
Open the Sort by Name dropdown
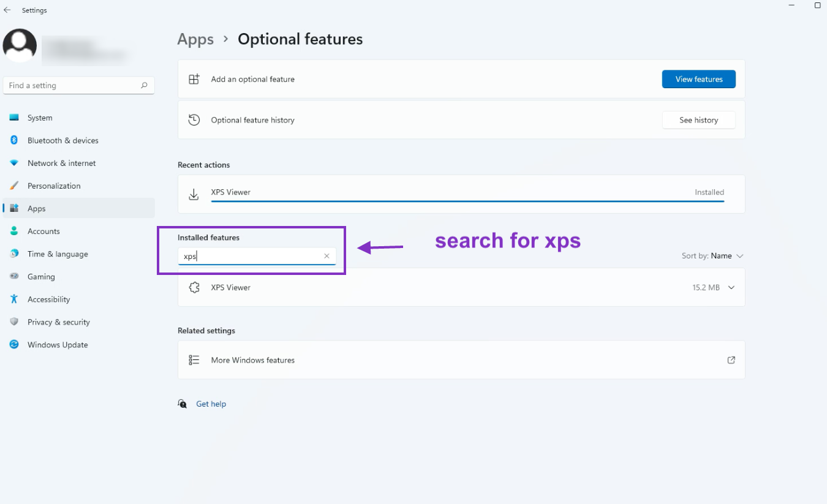[x=712, y=256]
